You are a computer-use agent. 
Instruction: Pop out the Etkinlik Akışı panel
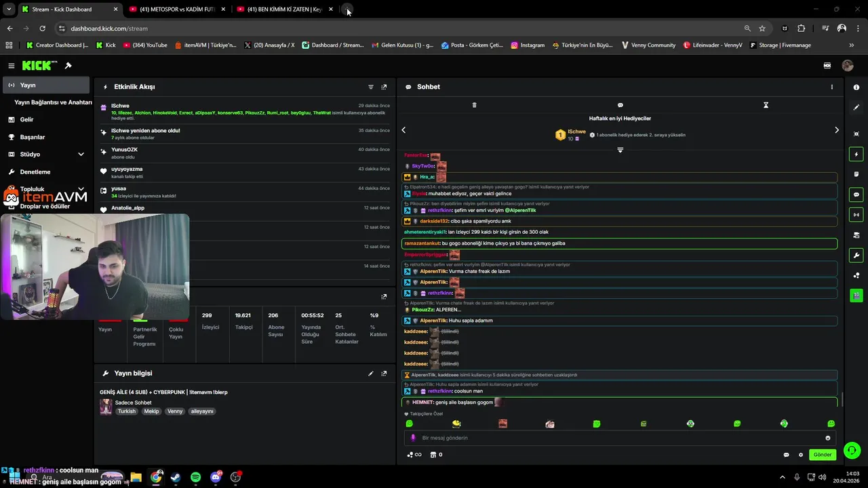click(384, 87)
